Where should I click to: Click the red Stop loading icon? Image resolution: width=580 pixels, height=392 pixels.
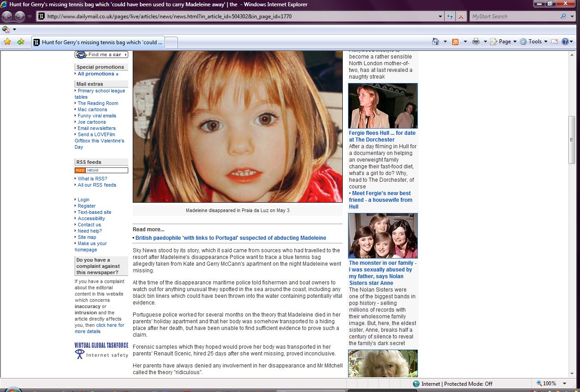(461, 17)
